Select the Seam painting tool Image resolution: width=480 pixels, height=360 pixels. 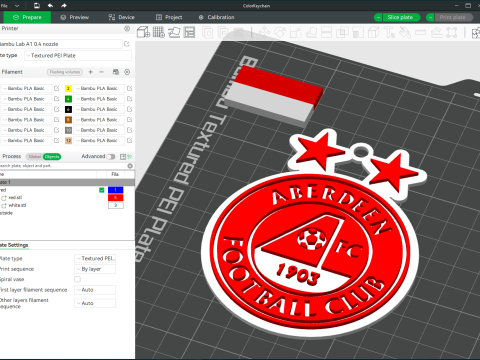373,33
